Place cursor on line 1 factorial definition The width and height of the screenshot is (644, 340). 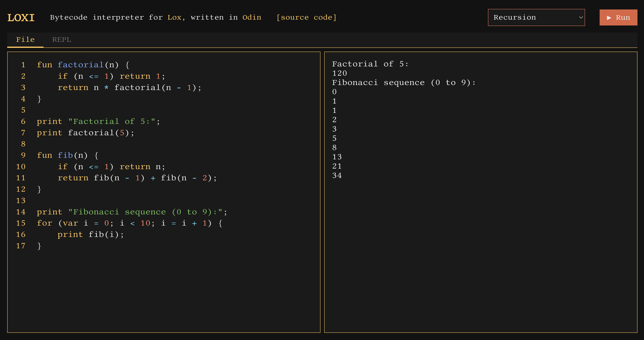(x=80, y=65)
